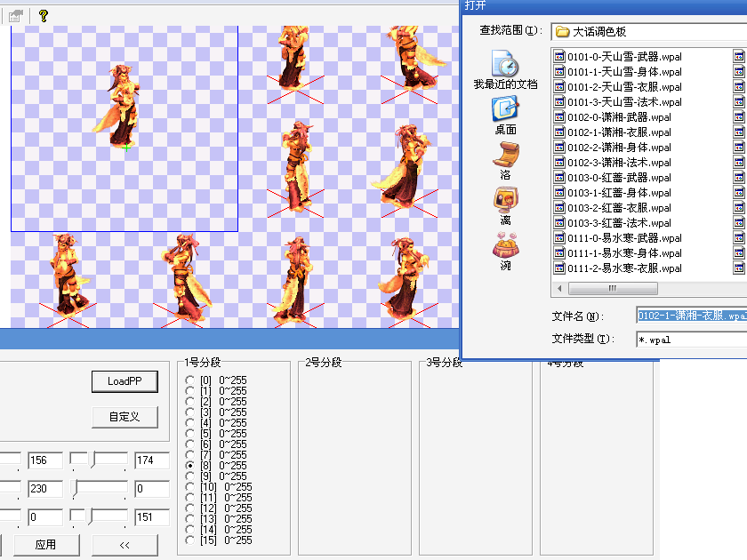
Task: Click the file list horizontal scrollbar thumb
Action: click(613, 288)
